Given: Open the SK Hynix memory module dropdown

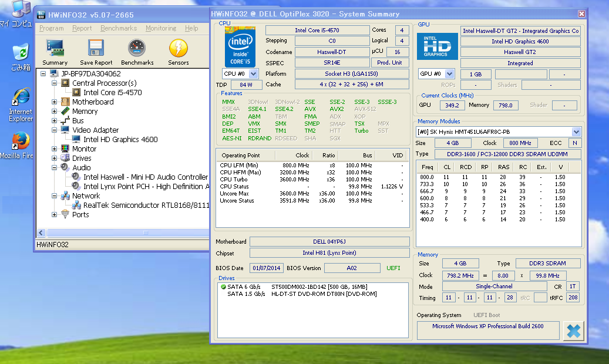Looking at the screenshot, I should pos(576,132).
